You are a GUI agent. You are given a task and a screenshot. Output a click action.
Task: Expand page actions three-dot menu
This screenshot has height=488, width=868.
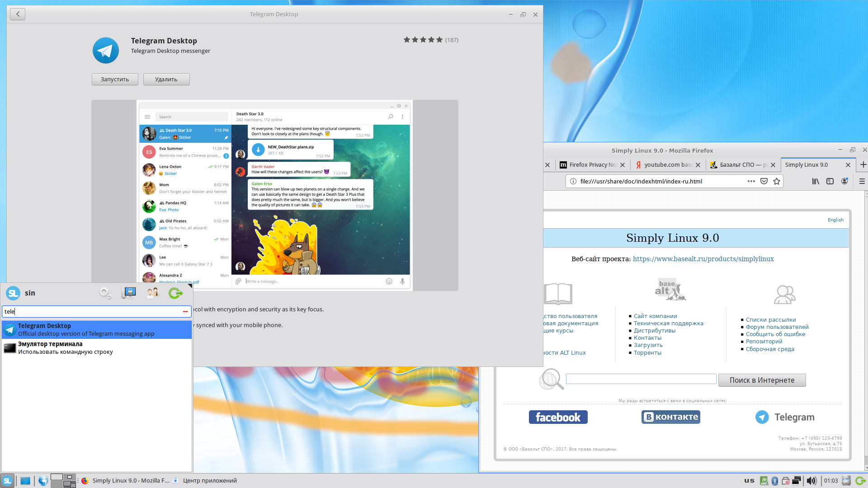click(x=751, y=181)
